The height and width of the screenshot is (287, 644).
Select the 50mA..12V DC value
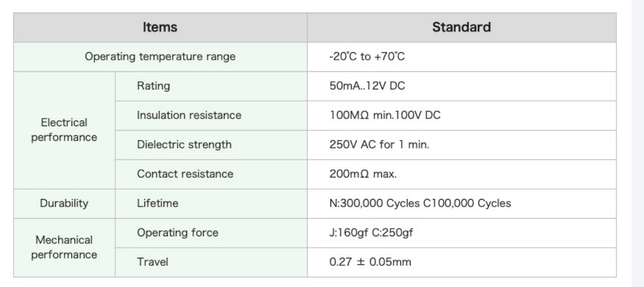point(367,86)
